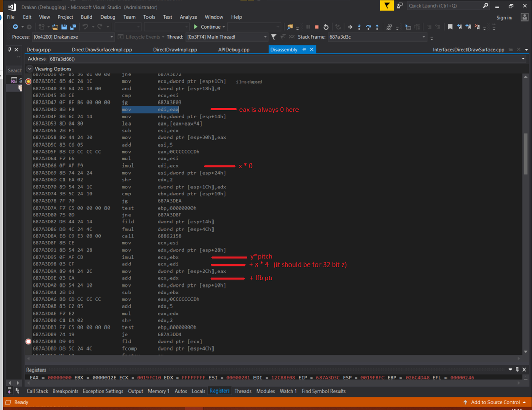Screen dimensions: 532x410
Task: Open the Tools menu
Action: click(x=149, y=17)
